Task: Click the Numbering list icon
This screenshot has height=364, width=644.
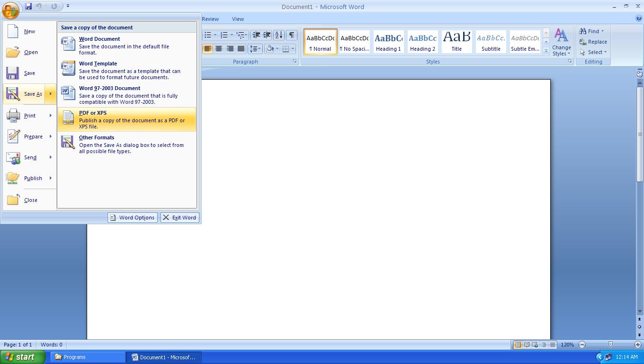Action: 224,35
